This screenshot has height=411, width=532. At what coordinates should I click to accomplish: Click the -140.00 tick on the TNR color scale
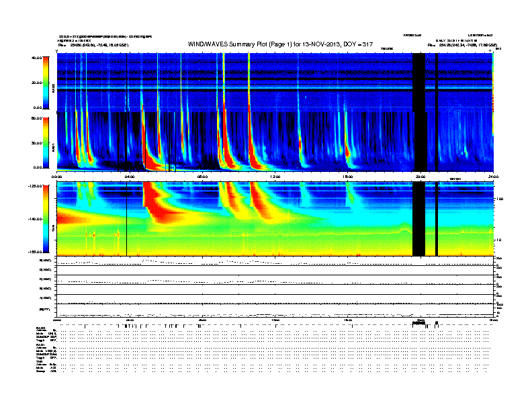click(x=35, y=219)
